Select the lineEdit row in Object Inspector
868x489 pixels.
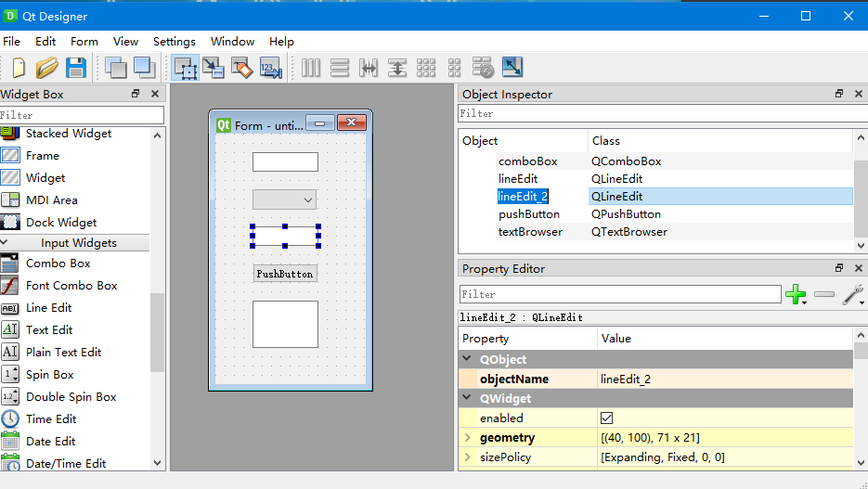pos(656,179)
